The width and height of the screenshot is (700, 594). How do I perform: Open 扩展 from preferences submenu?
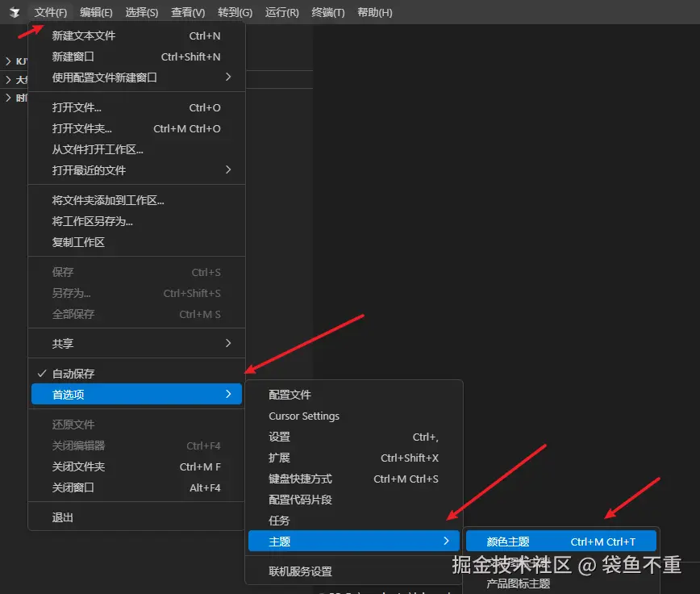point(354,458)
